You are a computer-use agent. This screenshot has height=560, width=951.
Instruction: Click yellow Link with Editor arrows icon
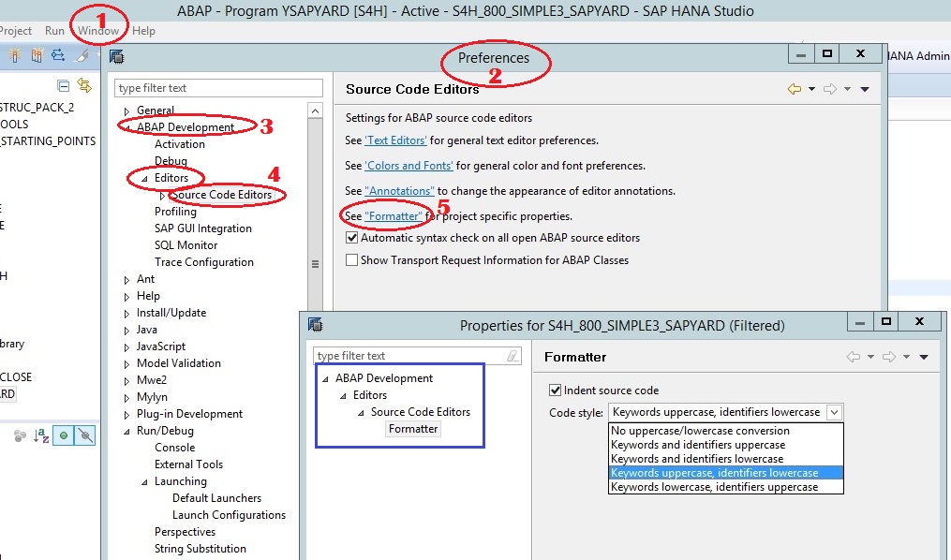[83, 85]
